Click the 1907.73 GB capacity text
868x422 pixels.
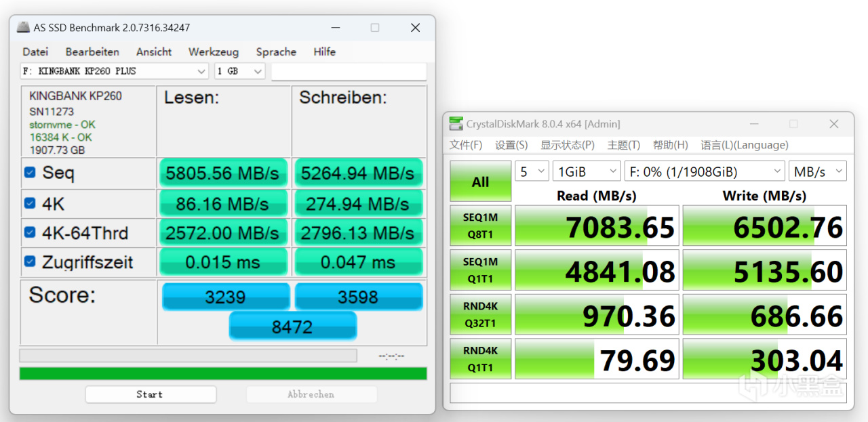tap(57, 150)
